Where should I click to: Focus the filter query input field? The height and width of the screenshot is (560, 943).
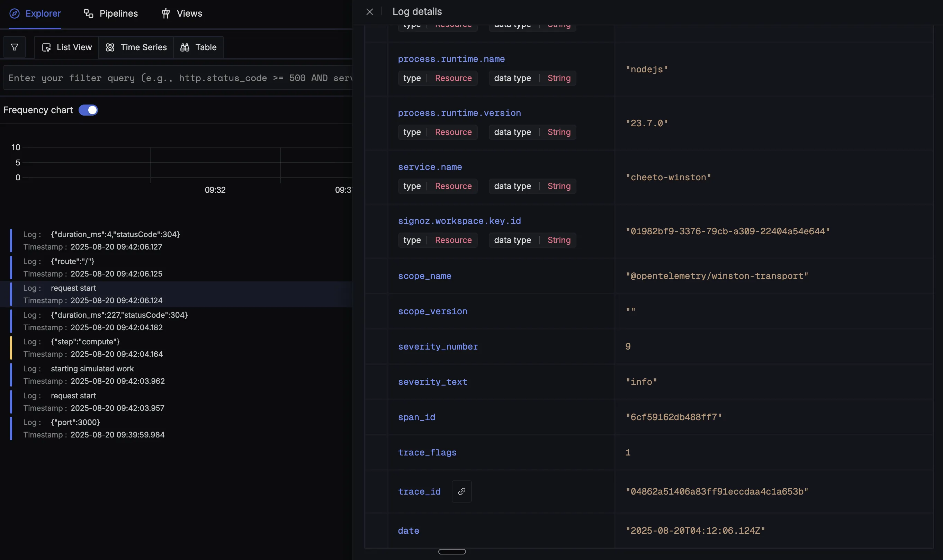(178, 78)
